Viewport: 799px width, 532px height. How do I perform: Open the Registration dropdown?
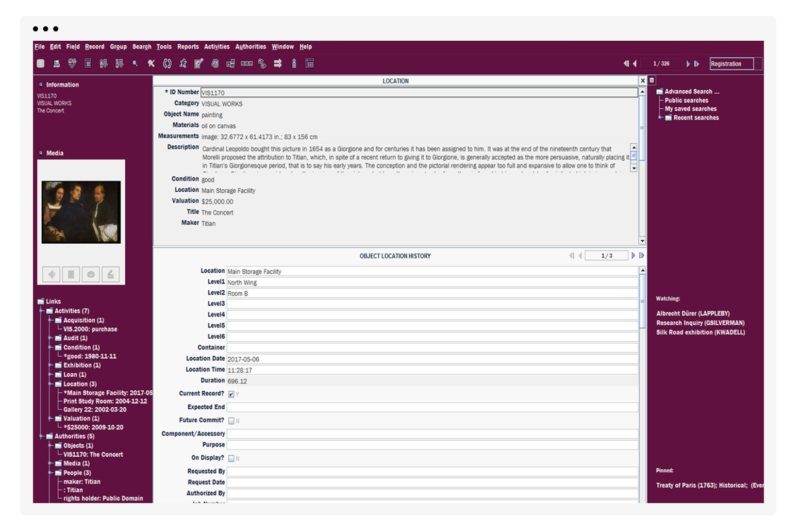click(758, 63)
